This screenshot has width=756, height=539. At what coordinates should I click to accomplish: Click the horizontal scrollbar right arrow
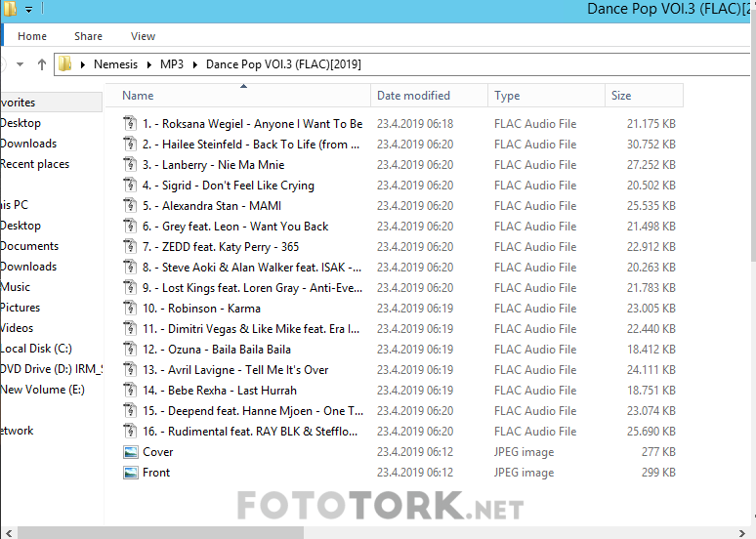click(x=742, y=533)
